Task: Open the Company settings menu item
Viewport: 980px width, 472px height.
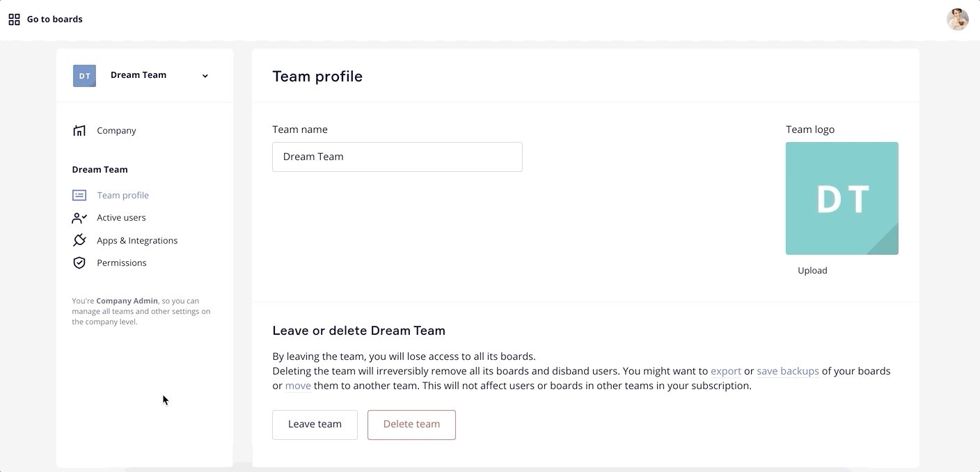Action: pyautogui.click(x=116, y=131)
